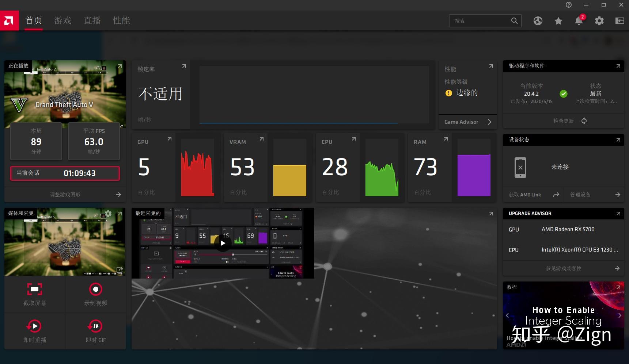
Task: Click 检查更新 to check for updates
Action: [564, 121]
